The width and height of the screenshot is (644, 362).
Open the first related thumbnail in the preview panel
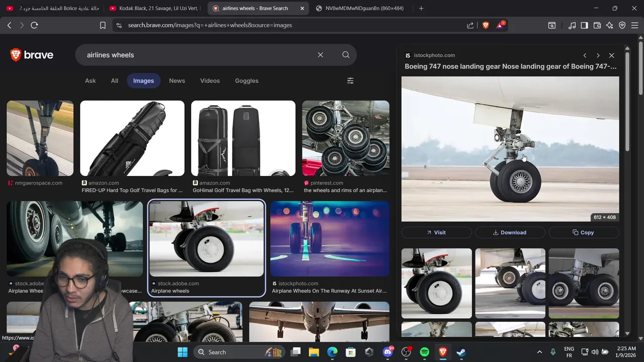(x=437, y=283)
